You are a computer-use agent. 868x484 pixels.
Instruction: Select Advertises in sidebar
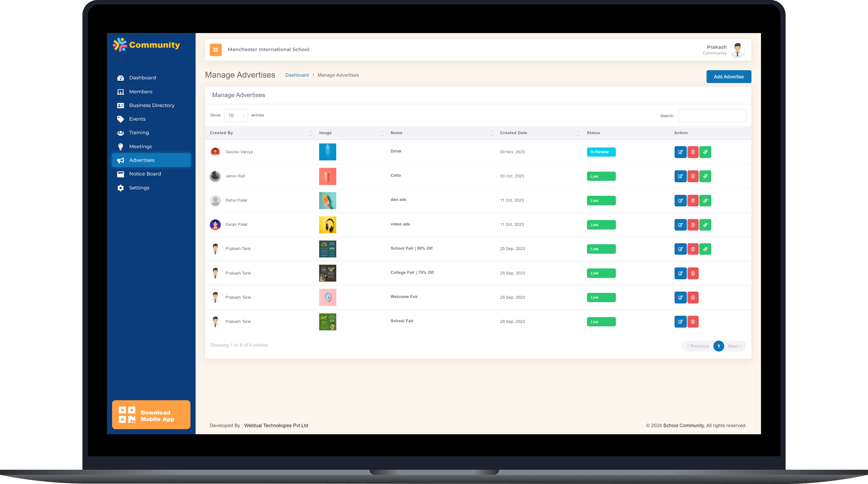[151, 160]
